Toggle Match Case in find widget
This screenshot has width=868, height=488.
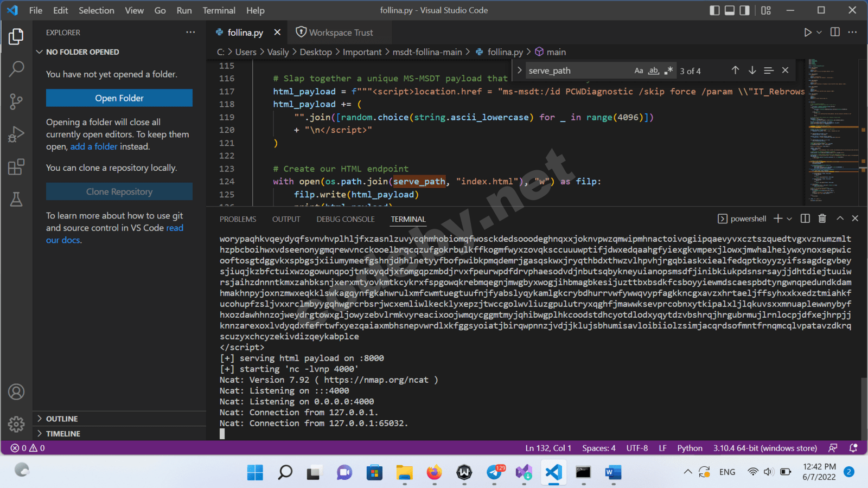click(x=639, y=70)
